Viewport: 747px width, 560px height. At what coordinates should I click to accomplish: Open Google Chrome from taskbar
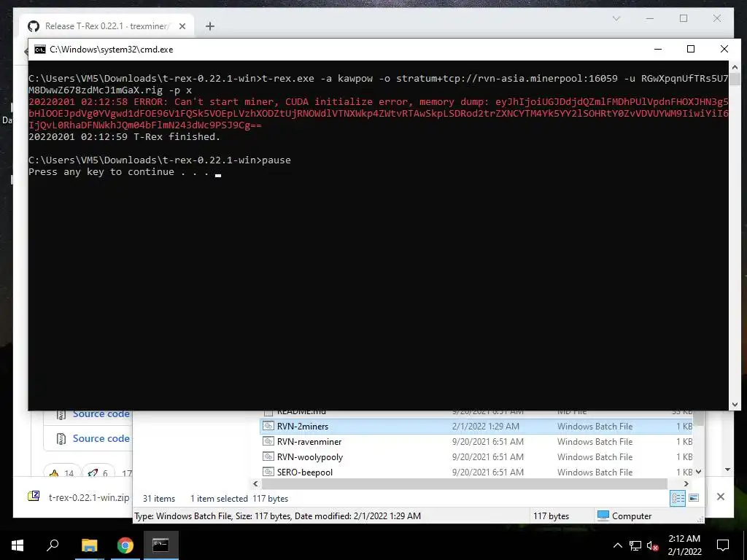125,545
